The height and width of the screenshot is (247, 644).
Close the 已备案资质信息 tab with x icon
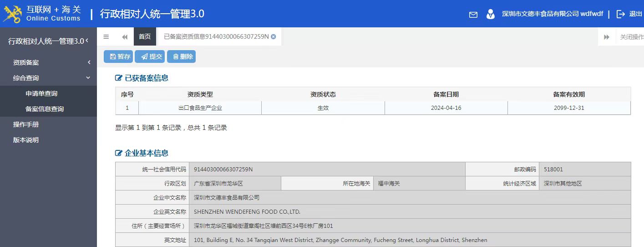274,36
